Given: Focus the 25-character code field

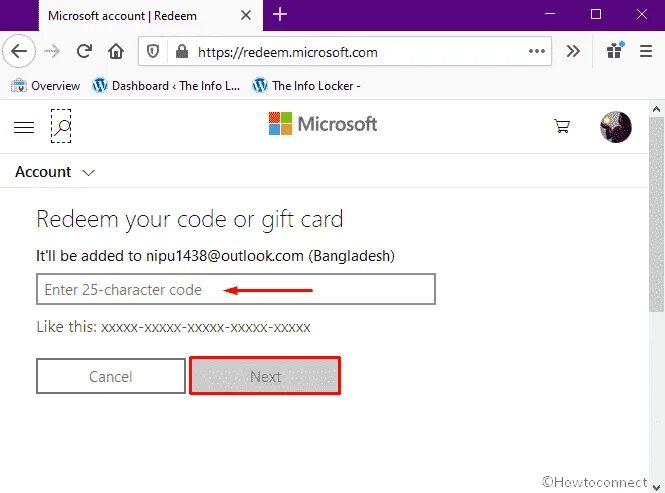Looking at the screenshot, I should click(x=236, y=289).
